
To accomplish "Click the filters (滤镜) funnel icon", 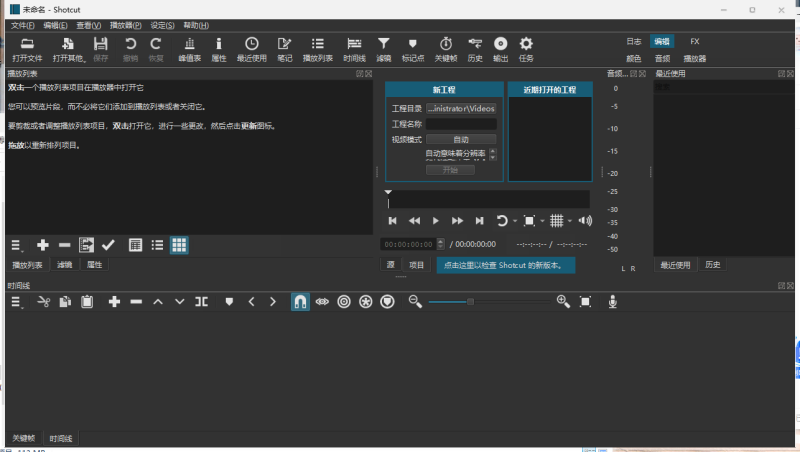I will point(383,49).
